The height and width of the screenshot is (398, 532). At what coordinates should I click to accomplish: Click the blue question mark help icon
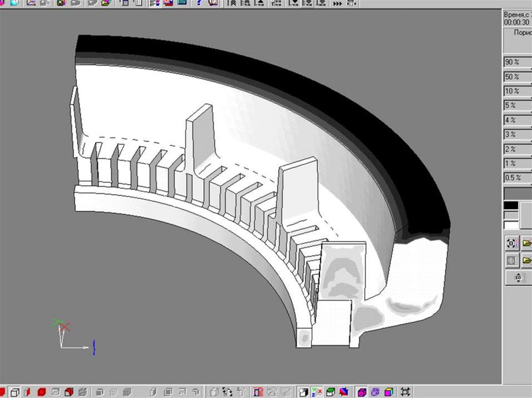199,3
